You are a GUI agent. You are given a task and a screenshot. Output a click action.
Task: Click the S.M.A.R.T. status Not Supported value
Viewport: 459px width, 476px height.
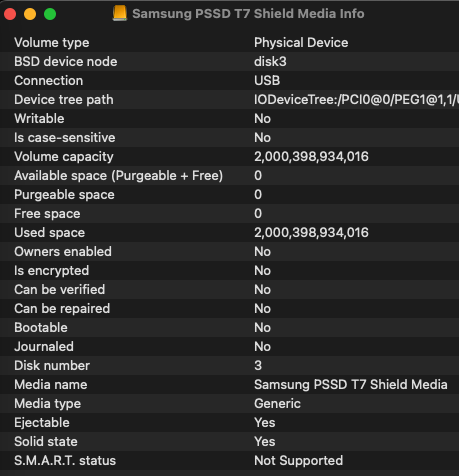(x=298, y=461)
